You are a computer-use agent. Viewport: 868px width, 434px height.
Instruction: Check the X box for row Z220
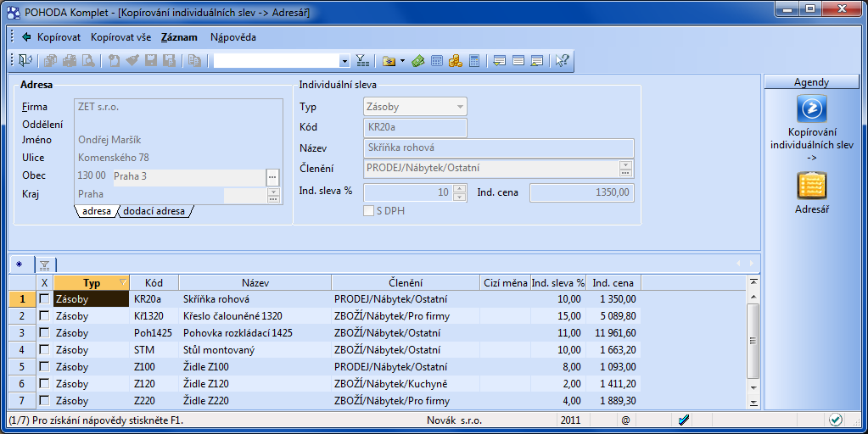pyautogui.click(x=44, y=400)
